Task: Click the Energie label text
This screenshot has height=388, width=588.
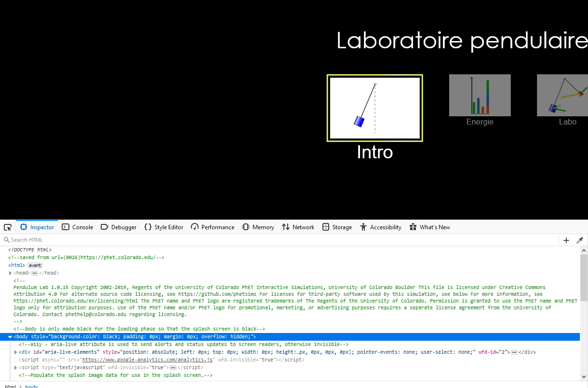Action: pos(480,122)
